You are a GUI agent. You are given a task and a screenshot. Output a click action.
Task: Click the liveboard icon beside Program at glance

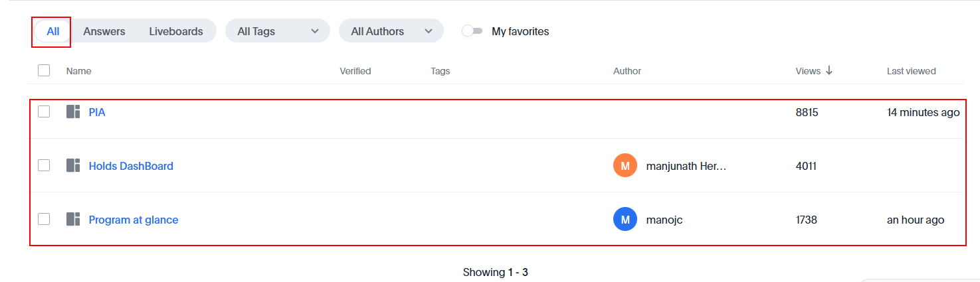(73, 220)
